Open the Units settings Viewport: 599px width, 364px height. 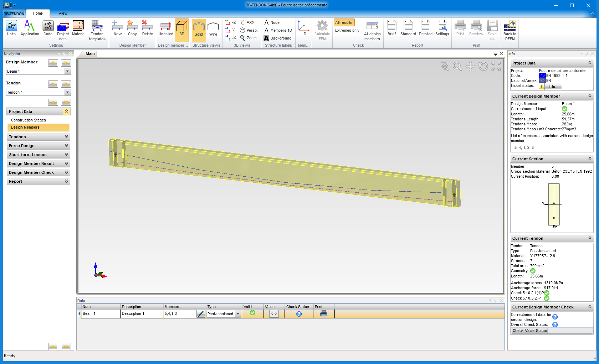[x=11, y=28]
